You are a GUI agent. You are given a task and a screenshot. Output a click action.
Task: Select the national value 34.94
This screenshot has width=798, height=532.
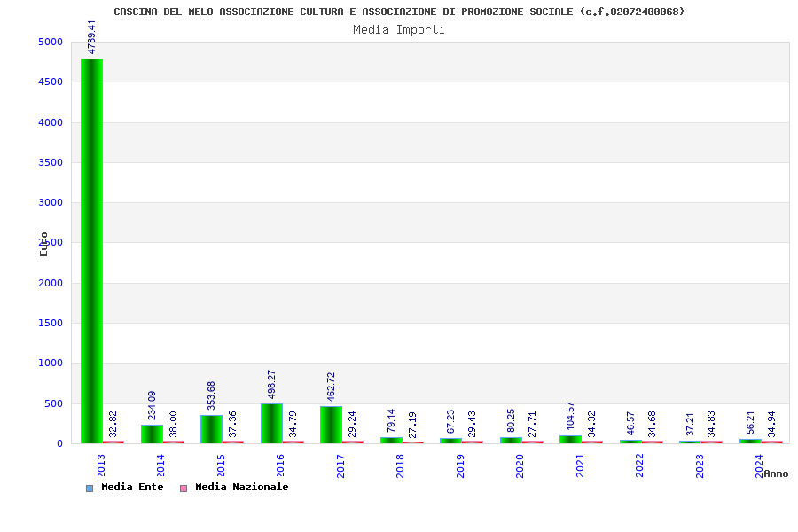771,425
